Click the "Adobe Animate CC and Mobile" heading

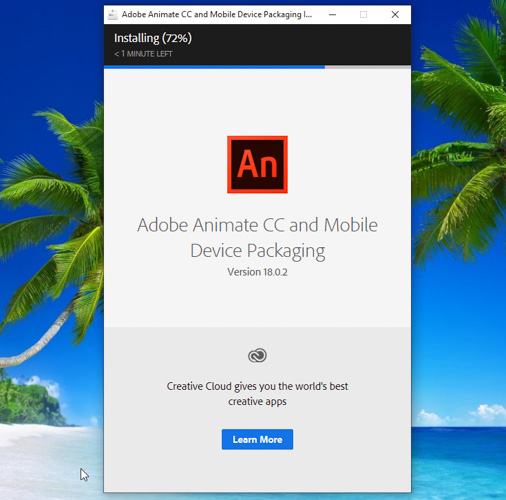click(257, 225)
